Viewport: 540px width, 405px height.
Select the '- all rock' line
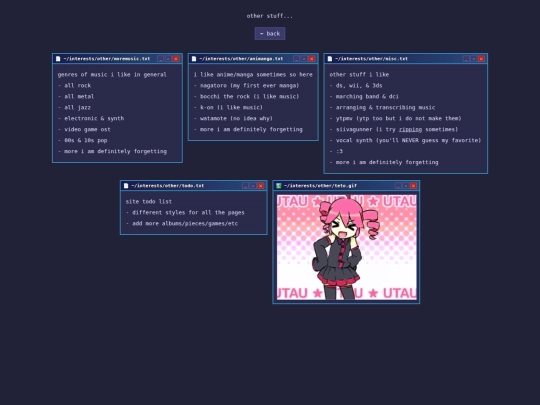tap(74, 85)
